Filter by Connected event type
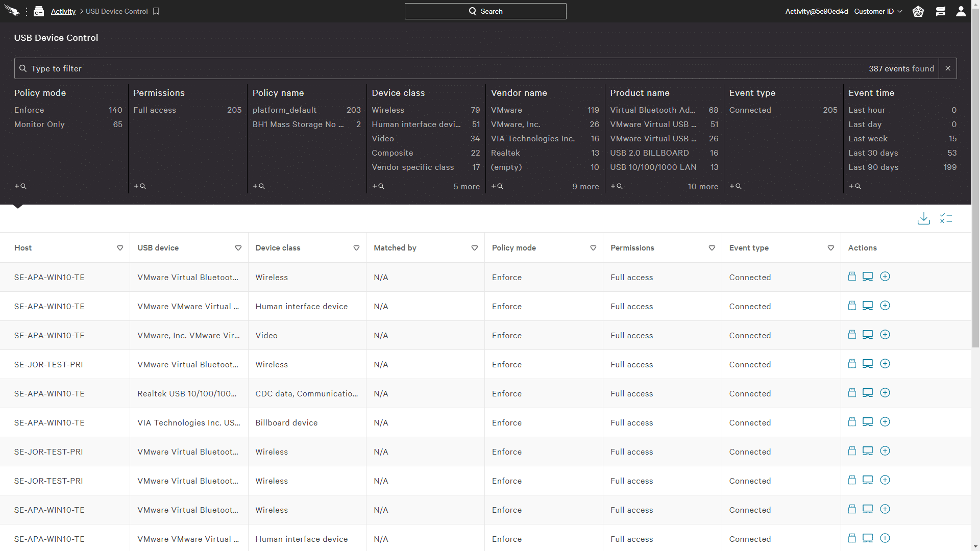This screenshot has width=980, height=551. point(783,110)
